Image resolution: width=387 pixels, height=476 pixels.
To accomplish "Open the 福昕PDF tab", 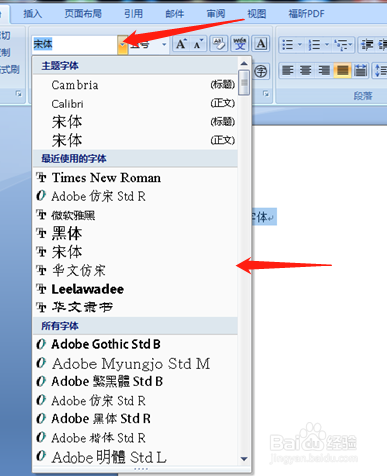I will [x=306, y=14].
